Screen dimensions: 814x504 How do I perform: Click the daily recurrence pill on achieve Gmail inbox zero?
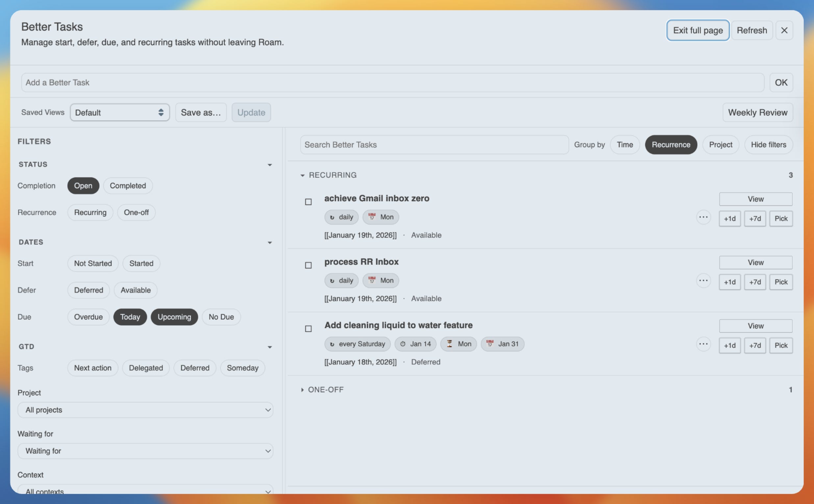coord(341,217)
